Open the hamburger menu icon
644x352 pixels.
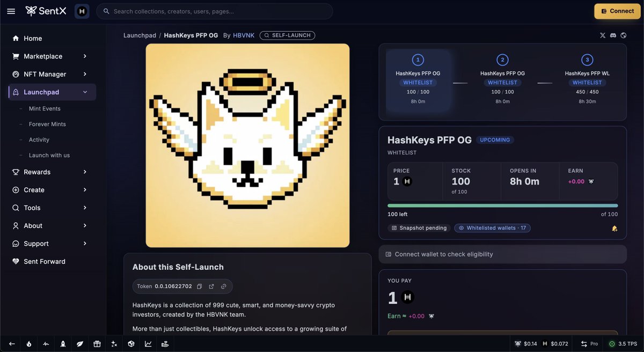11,11
